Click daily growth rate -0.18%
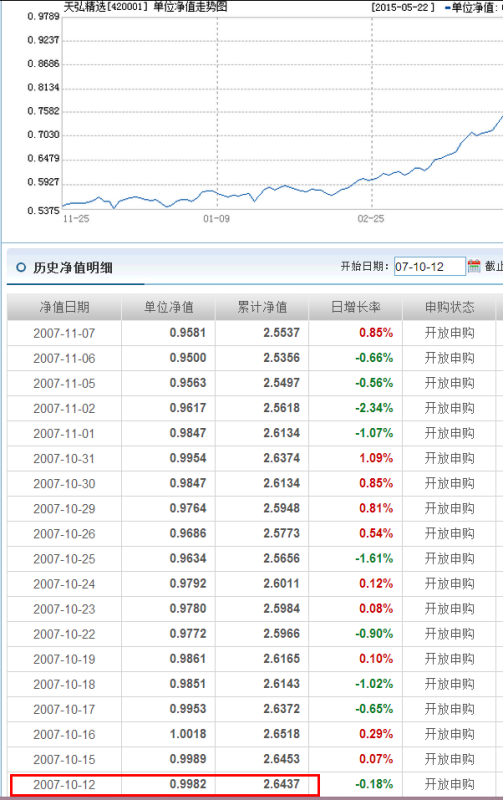 tap(374, 784)
